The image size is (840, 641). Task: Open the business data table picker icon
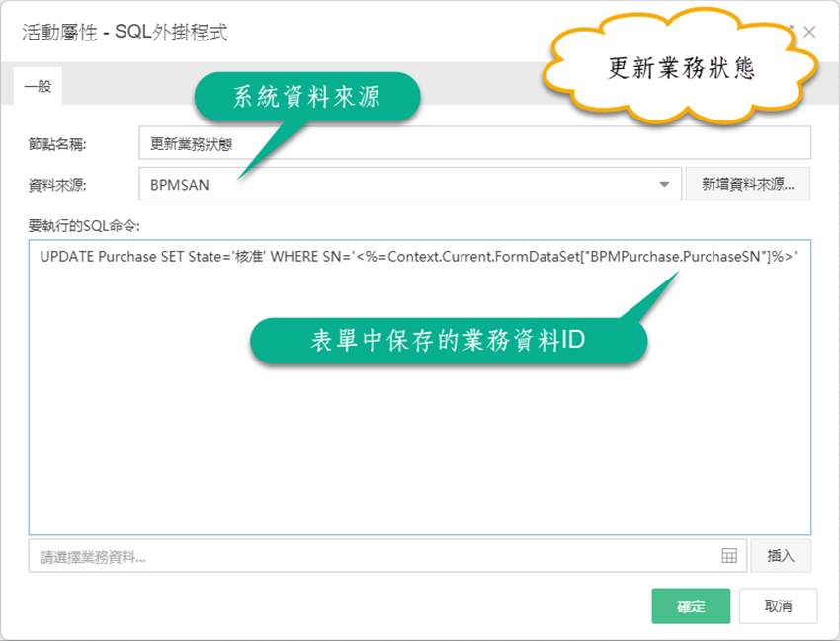tap(729, 556)
